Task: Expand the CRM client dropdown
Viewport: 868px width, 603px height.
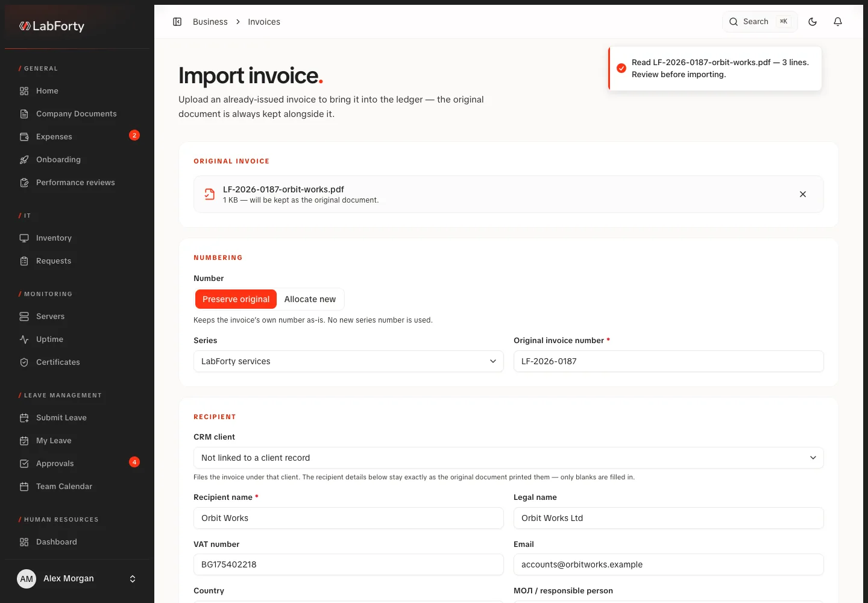Action: [x=509, y=458]
